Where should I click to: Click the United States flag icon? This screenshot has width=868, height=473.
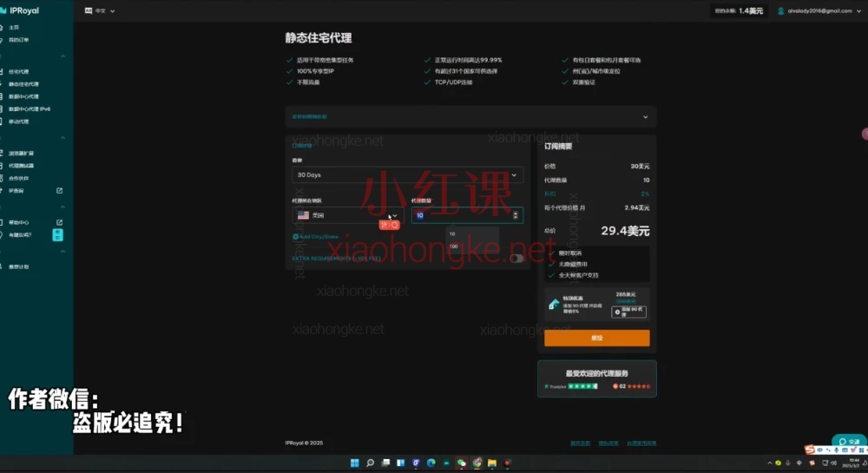tap(303, 215)
